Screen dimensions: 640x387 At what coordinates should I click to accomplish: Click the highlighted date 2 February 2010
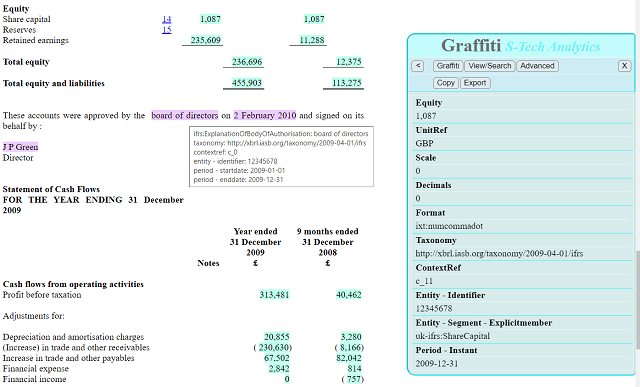coord(264,116)
